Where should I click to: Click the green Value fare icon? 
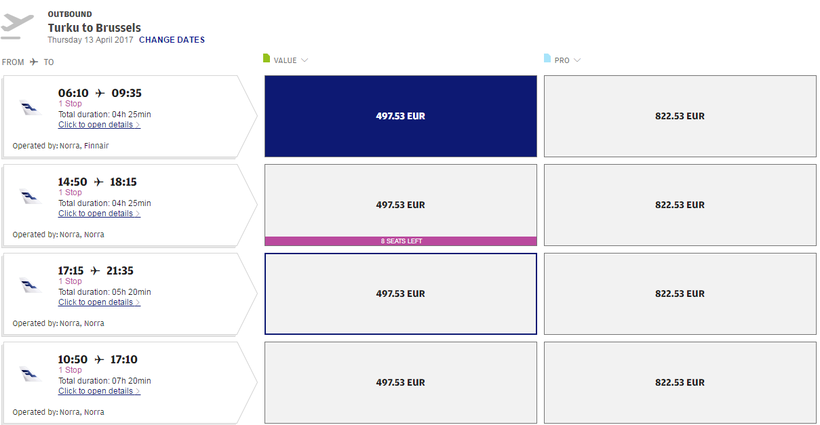[x=266, y=59]
